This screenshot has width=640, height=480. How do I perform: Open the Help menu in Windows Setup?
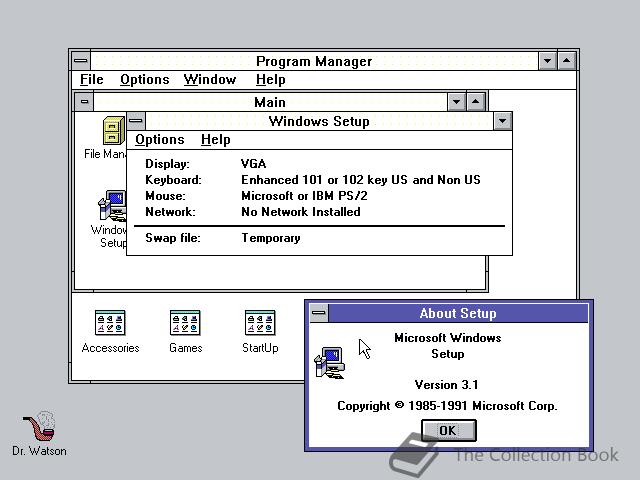coord(216,140)
